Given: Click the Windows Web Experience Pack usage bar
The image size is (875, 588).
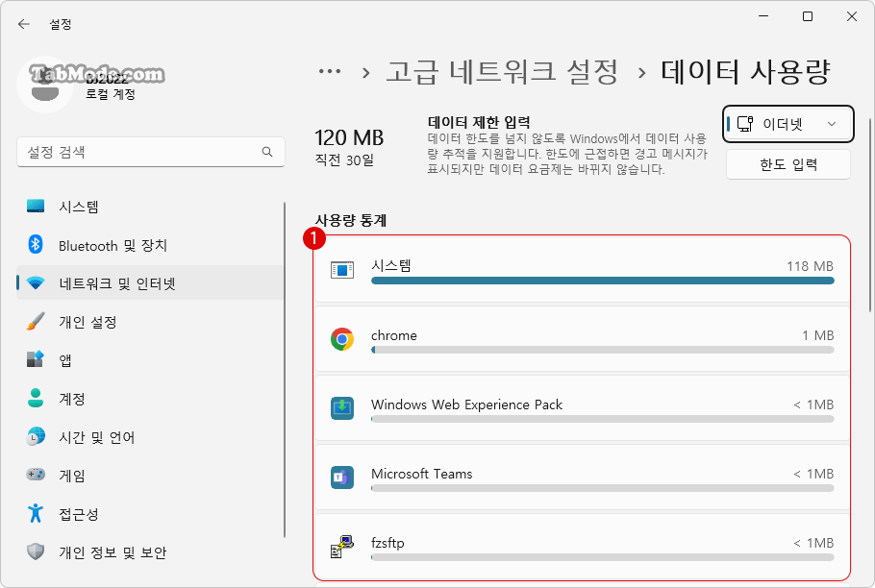Looking at the screenshot, I should [602, 419].
